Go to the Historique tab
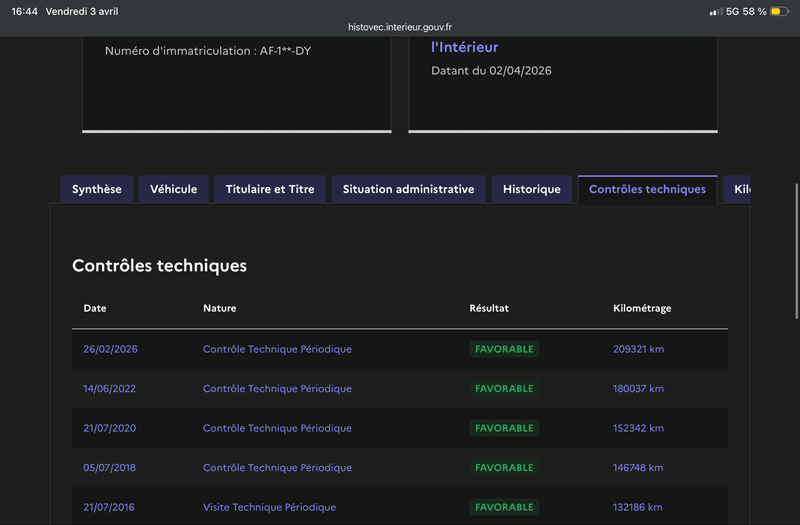Screen dimensions: 800x525 (x=531, y=189)
